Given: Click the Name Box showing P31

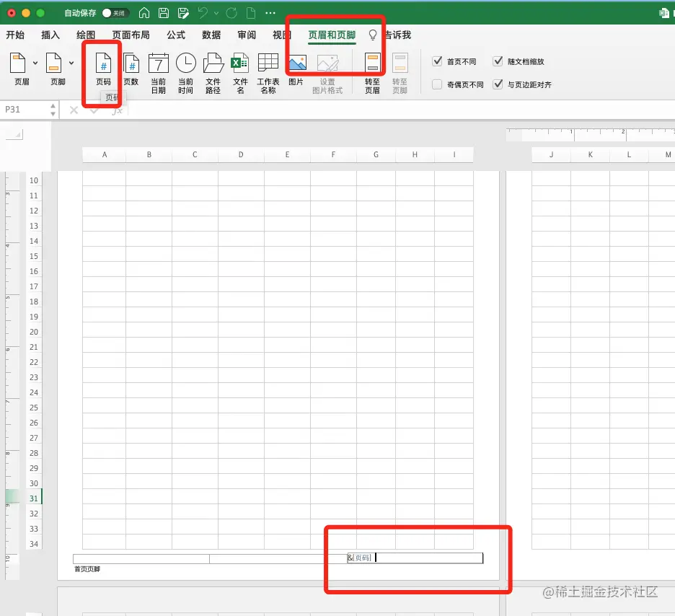Looking at the screenshot, I should pos(26,110).
